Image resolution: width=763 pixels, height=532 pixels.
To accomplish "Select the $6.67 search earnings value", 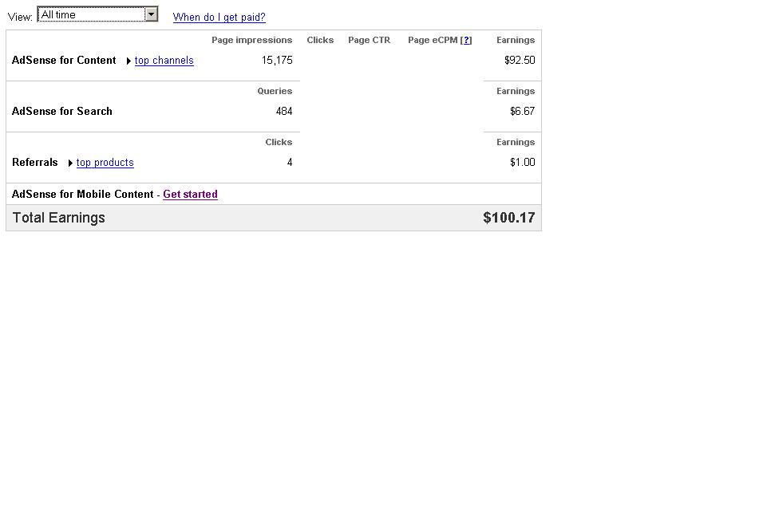I will coord(522,112).
